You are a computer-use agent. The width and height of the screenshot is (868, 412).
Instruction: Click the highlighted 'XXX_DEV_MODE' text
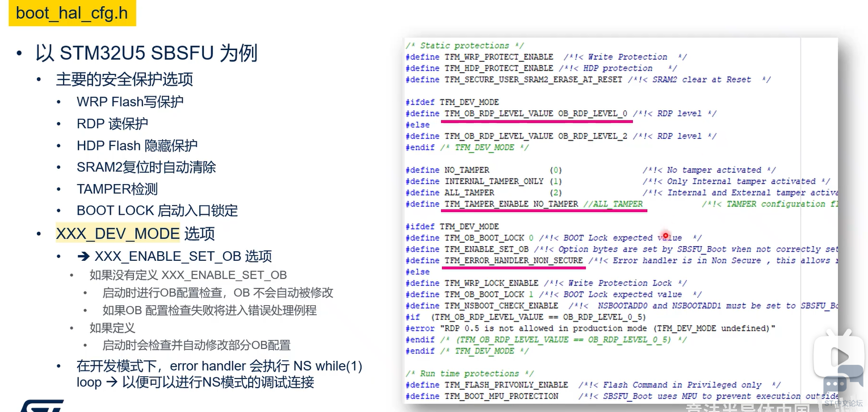[118, 234]
